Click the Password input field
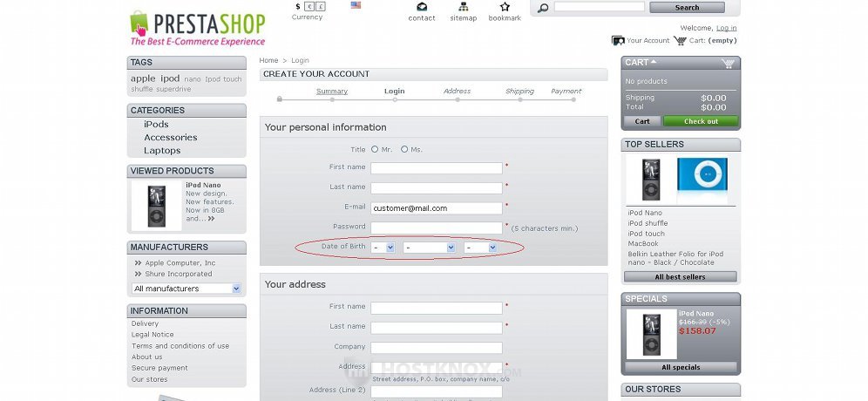The height and width of the screenshot is (401, 868). click(437, 228)
